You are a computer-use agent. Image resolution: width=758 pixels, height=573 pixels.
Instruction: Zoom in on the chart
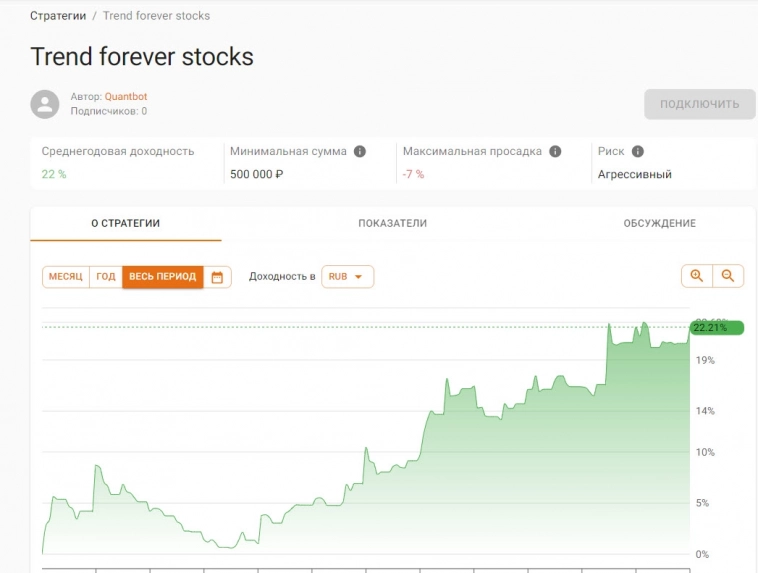click(697, 276)
